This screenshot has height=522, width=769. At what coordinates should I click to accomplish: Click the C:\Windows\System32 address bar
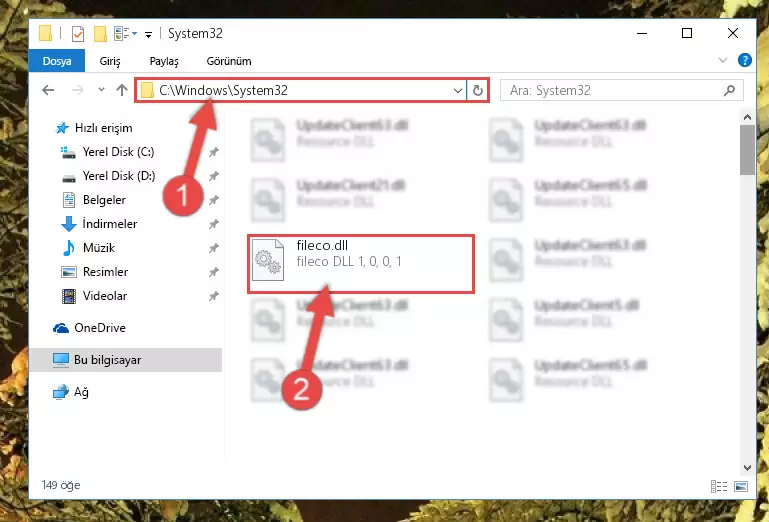302,90
